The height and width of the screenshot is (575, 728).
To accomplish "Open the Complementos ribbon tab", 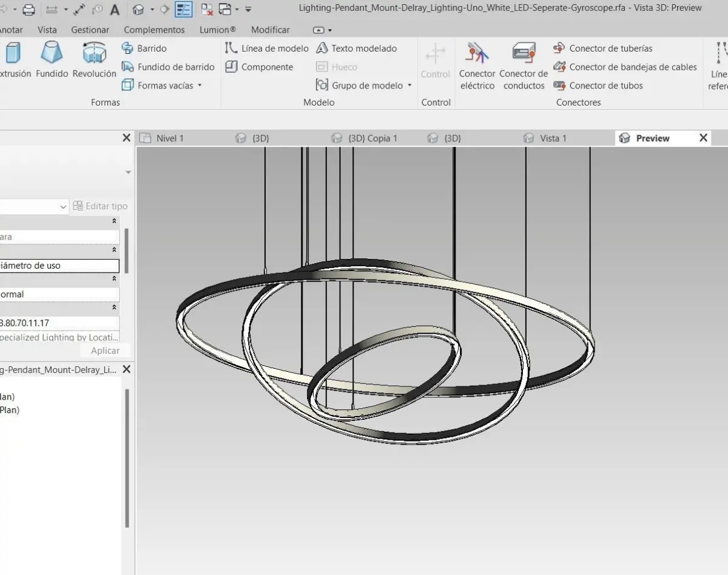I will [x=154, y=30].
